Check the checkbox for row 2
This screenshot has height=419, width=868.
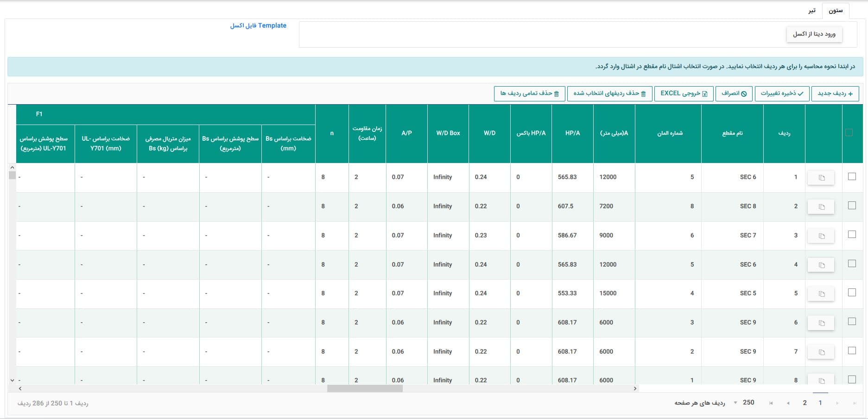point(852,206)
